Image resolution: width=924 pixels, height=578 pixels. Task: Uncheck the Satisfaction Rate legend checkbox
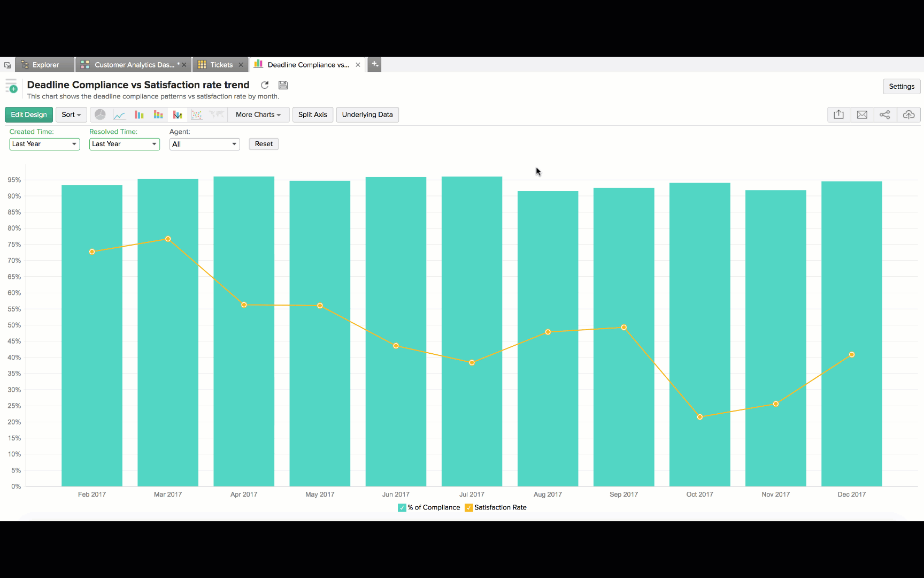(x=469, y=508)
